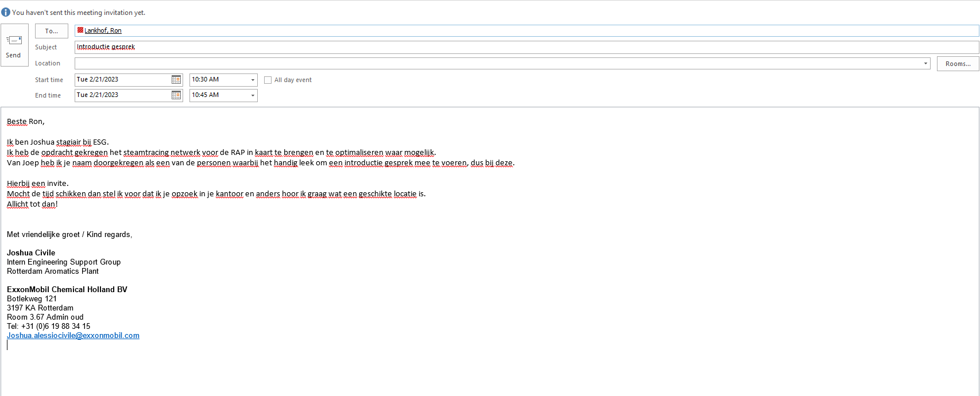Click the red presence icon beside Lankhof

[x=80, y=30]
